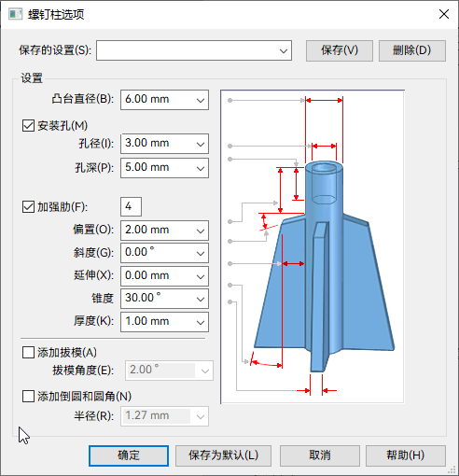Expand the 偏置(O) dropdown arrow
This screenshot has width=459, height=476.
(201, 231)
